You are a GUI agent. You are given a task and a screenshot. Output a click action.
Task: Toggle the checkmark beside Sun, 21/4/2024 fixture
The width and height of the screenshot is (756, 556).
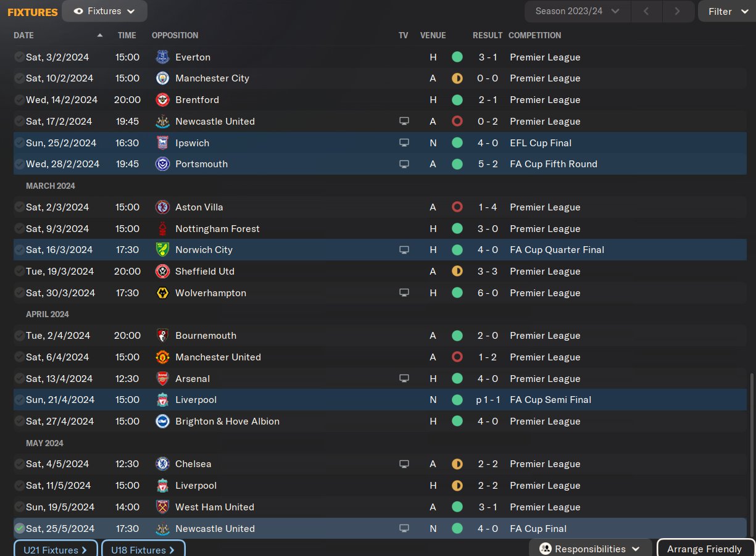pyautogui.click(x=20, y=400)
